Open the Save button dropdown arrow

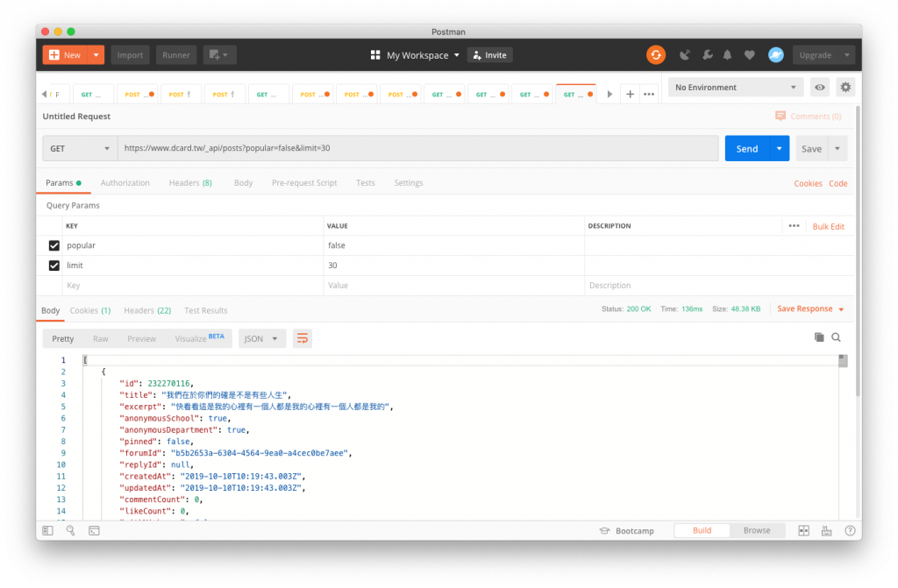click(837, 148)
